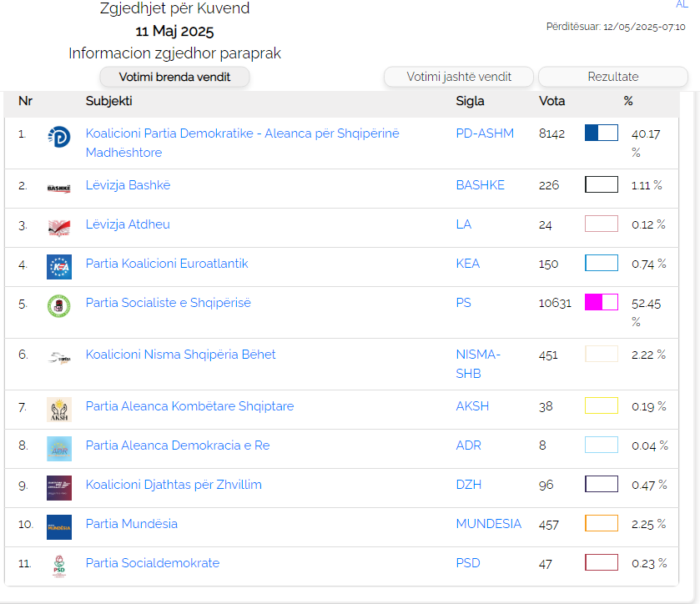Click the Djathtas për Zhvillim logo
The width and height of the screenshot is (700, 604).
[59, 488]
